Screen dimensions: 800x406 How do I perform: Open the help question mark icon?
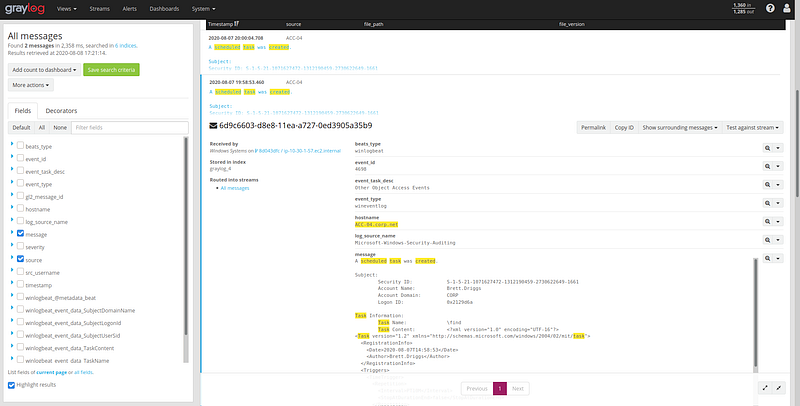tap(770, 8)
